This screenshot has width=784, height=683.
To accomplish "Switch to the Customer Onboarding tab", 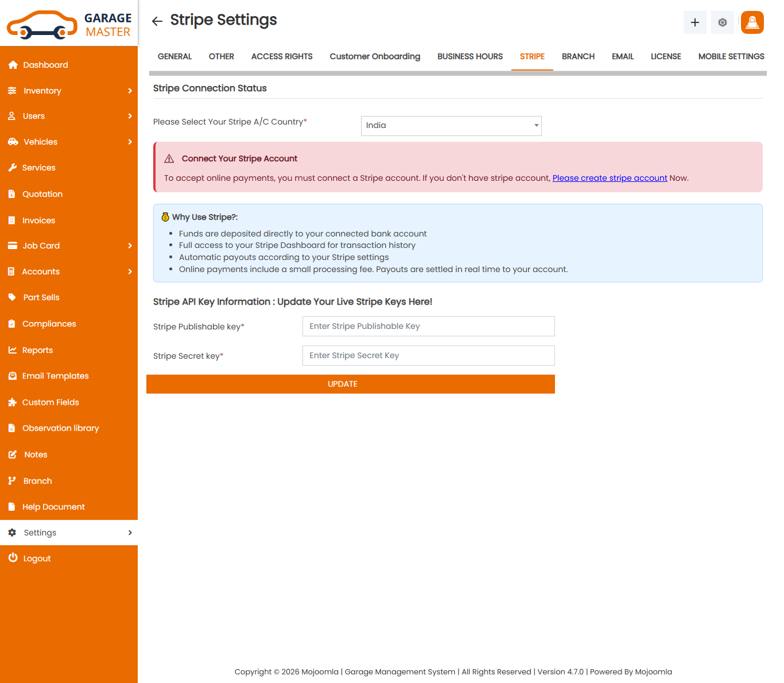I will [x=375, y=56].
